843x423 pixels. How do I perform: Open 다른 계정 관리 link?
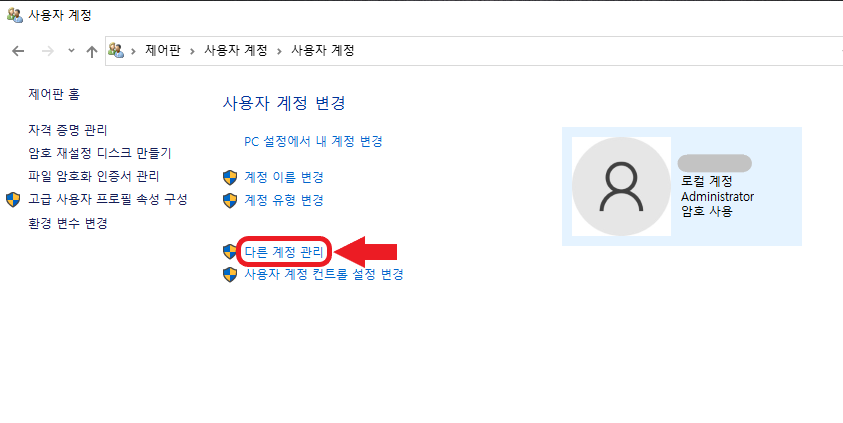click(284, 251)
